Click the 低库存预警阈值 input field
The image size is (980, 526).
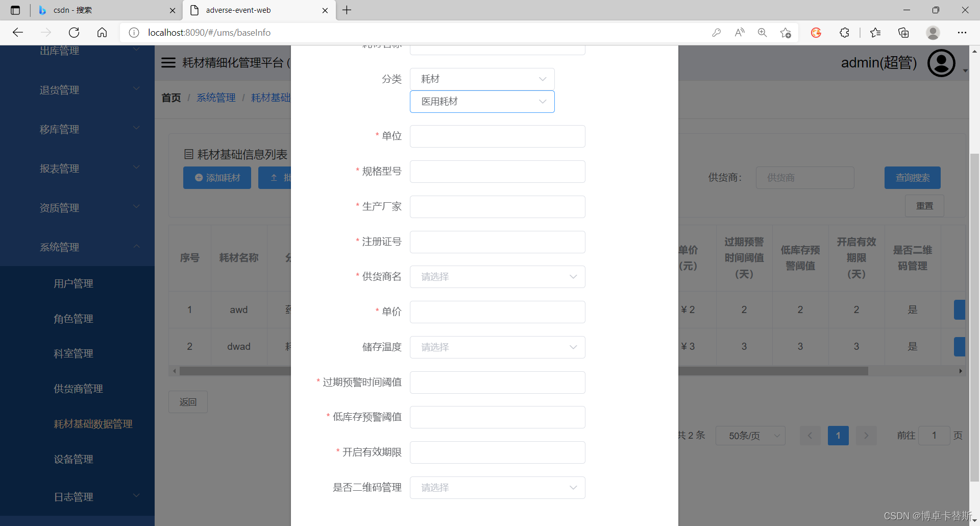click(x=497, y=417)
